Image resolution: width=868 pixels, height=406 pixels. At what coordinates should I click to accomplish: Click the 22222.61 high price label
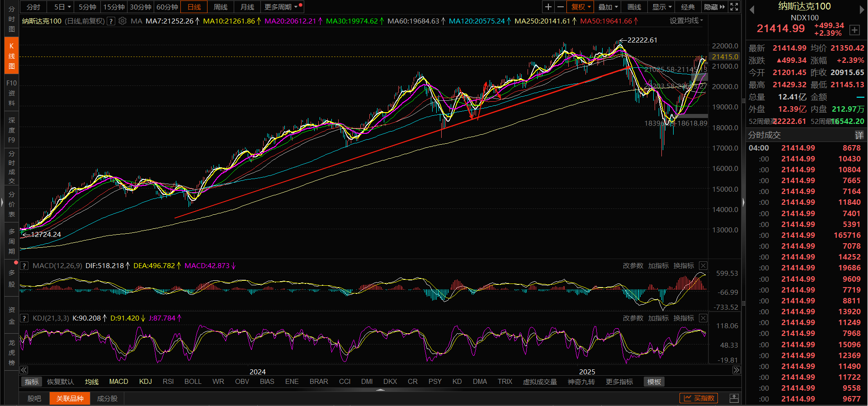[x=642, y=40]
